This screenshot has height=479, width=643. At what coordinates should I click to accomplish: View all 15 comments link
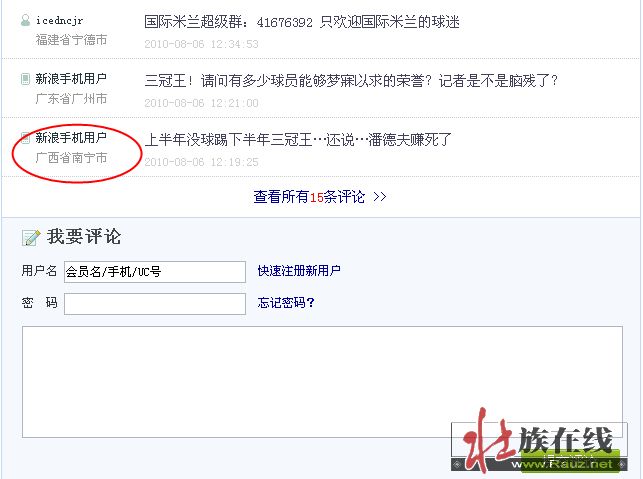tap(309, 197)
